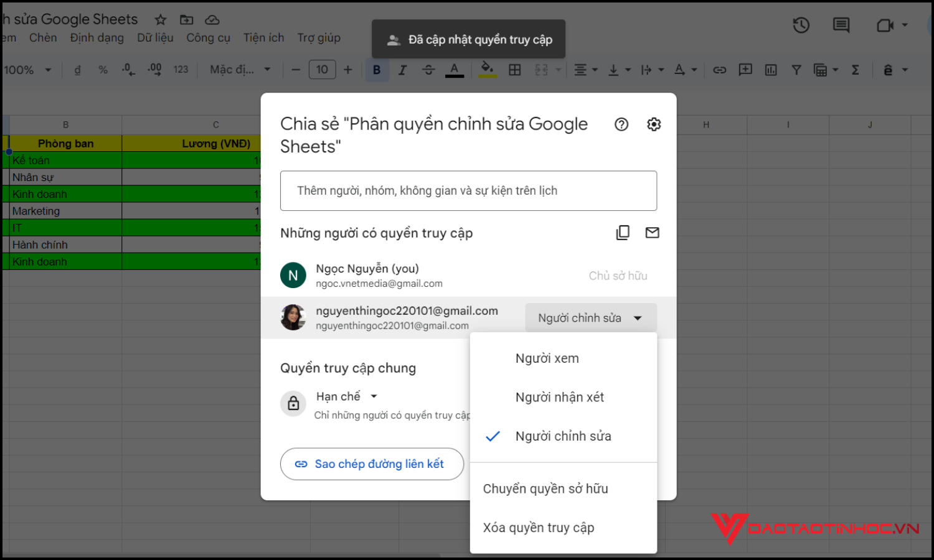This screenshot has width=934, height=560.
Task: Choose Xóa quyền truy cập from the menu
Action: 538,527
